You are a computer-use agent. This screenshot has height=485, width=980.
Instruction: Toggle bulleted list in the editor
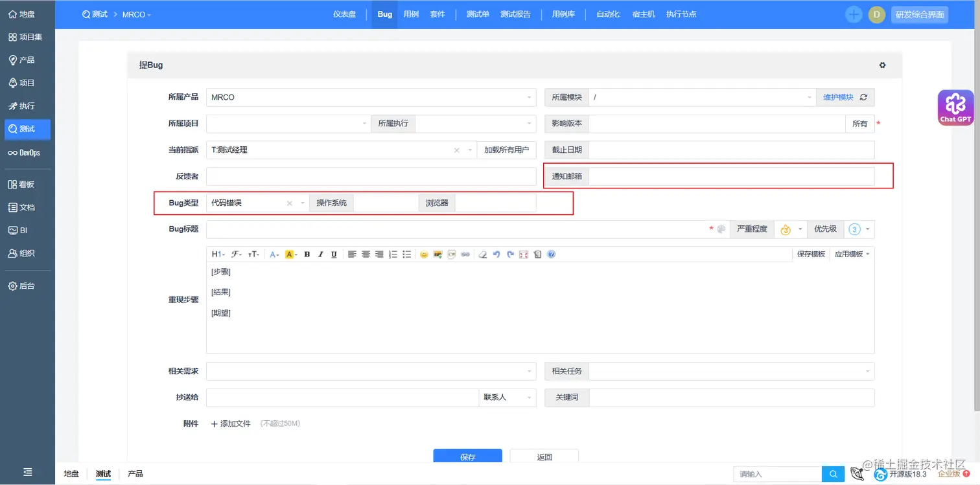pos(407,254)
